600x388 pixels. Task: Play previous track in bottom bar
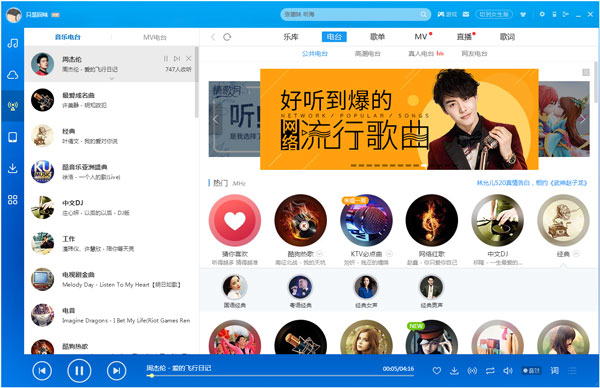pos(42,370)
